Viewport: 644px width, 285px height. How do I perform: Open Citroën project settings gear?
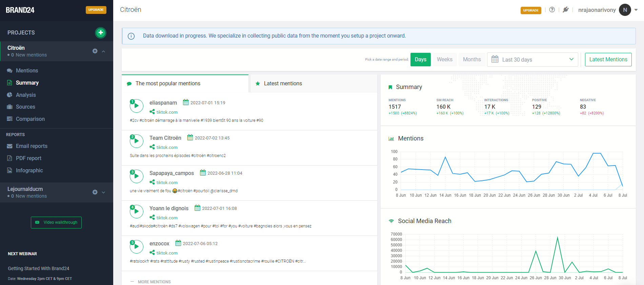click(95, 51)
